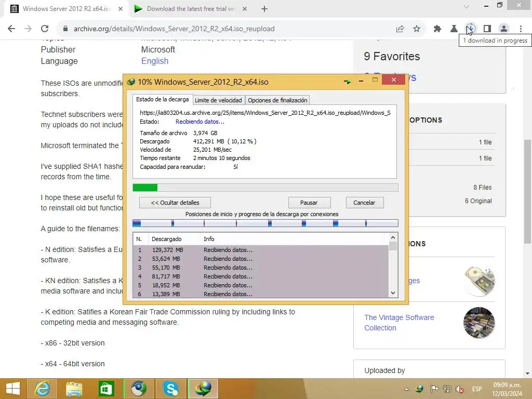Open network status tray icon

coord(447,389)
